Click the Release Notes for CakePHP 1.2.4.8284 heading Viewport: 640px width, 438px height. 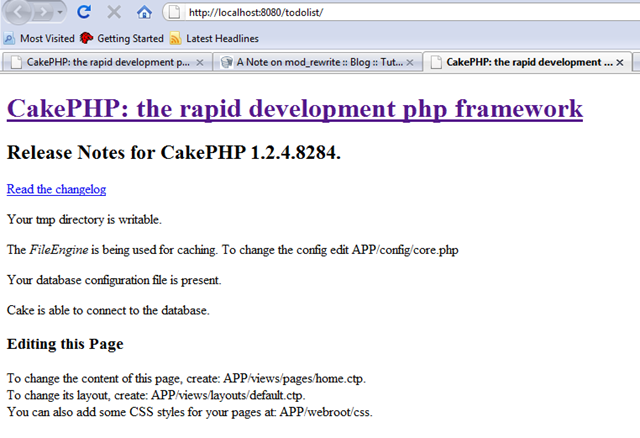click(174, 153)
